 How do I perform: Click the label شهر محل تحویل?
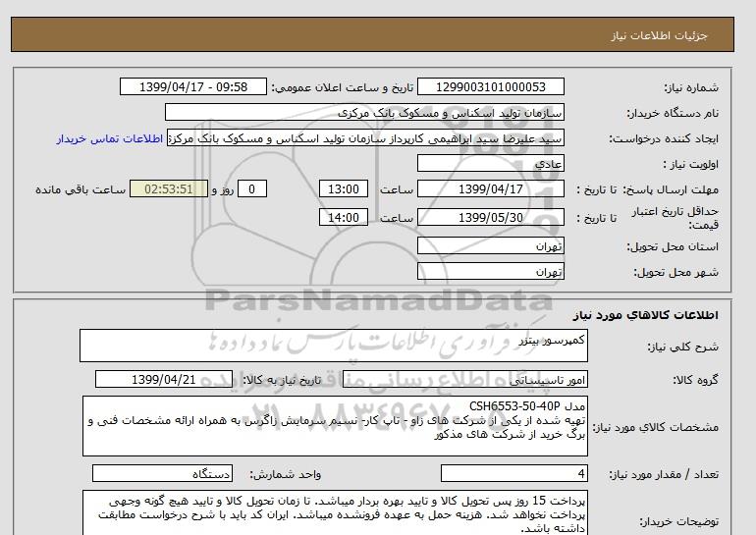[x=675, y=272]
